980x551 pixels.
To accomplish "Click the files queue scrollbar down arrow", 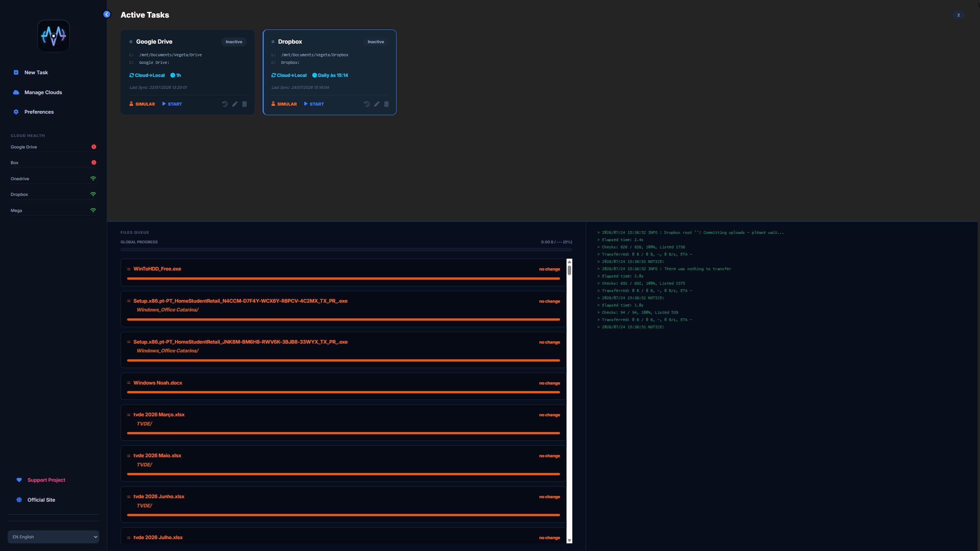I will (569, 540).
